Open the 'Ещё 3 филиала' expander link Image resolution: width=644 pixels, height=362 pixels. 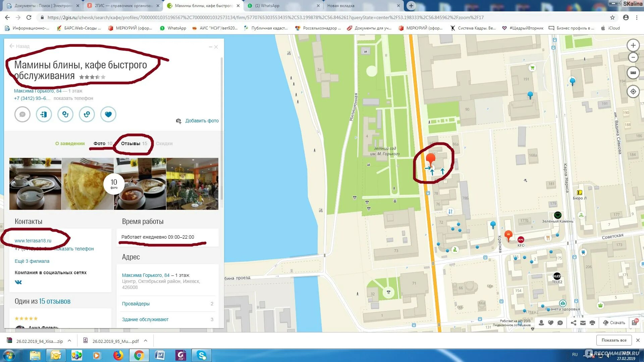tap(32, 260)
